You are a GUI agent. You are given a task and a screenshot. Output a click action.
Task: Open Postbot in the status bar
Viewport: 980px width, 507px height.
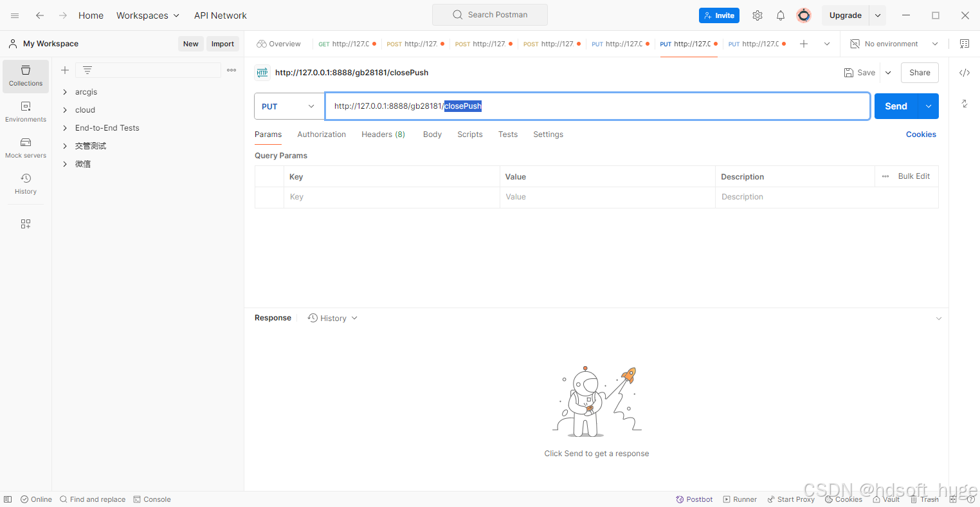click(x=694, y=499)
